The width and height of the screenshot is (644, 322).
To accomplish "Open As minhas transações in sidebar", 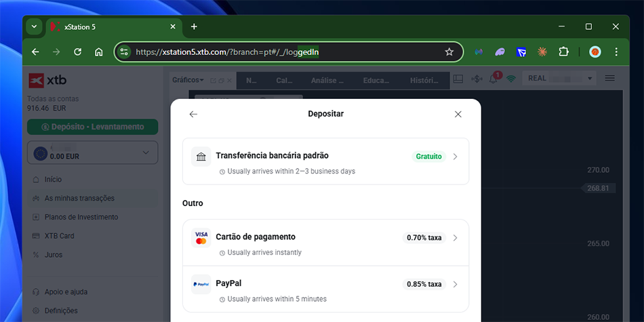I will click(93, 199).
